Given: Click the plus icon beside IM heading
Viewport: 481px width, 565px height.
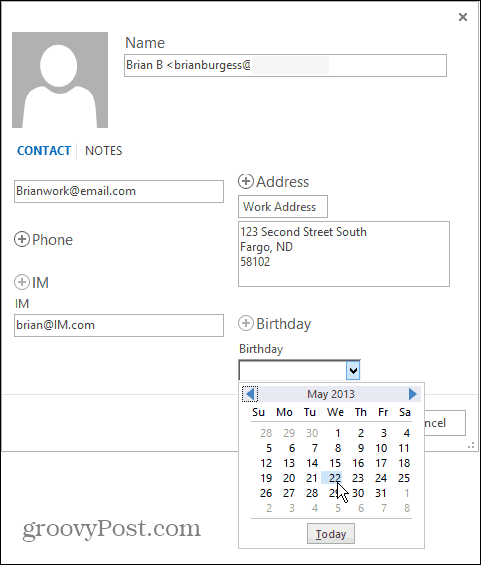Looking at the screenshot, I should (x=22, y=282).
